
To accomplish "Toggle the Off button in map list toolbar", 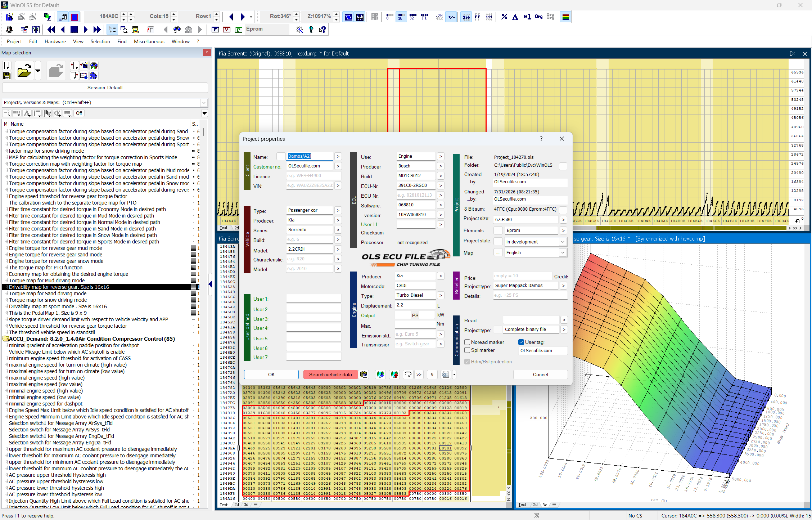I will 79,113.
